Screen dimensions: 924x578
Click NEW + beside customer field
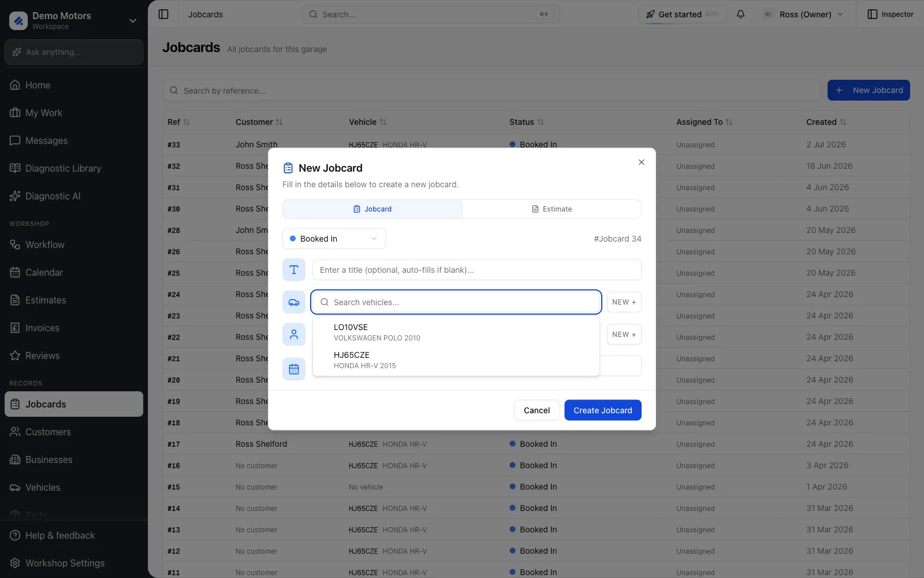tap(624, 335)
